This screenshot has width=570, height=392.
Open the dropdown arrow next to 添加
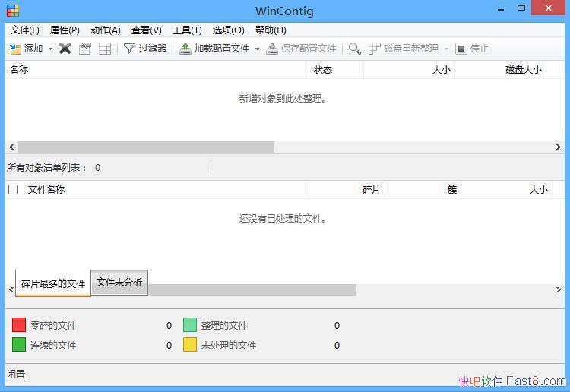(x=50, y=49)
